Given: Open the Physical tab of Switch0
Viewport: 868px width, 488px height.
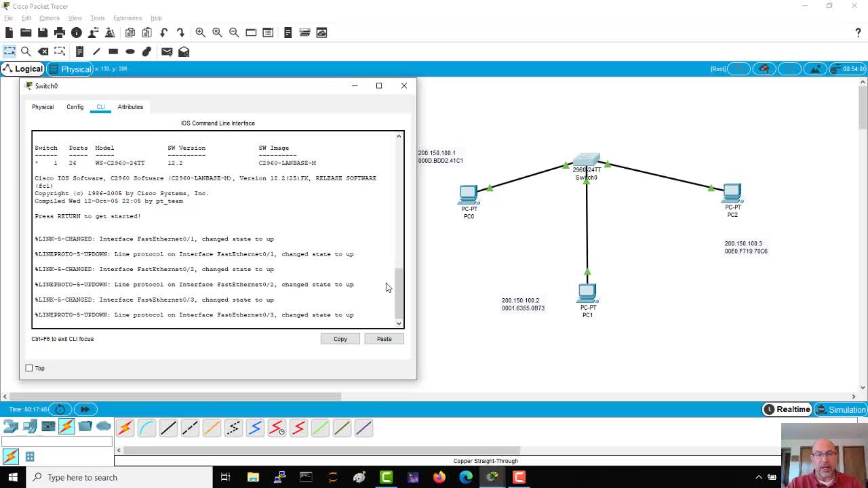Looking at the screenshot, I should tap(43, 106).
